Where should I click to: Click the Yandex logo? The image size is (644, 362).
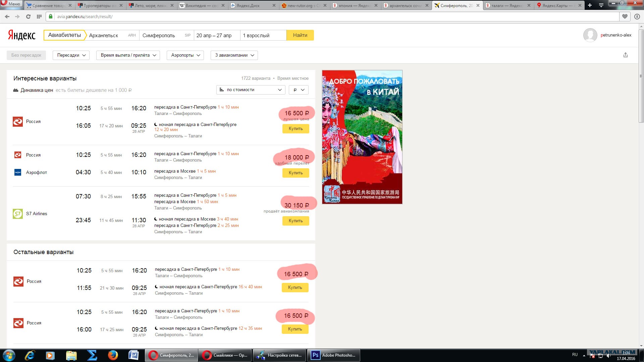coord(22,35)
